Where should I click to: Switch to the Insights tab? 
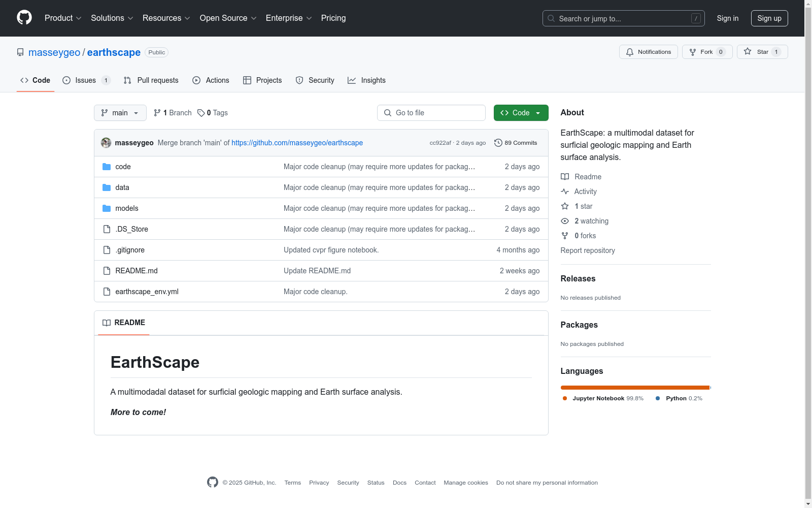tap(366, 80)
